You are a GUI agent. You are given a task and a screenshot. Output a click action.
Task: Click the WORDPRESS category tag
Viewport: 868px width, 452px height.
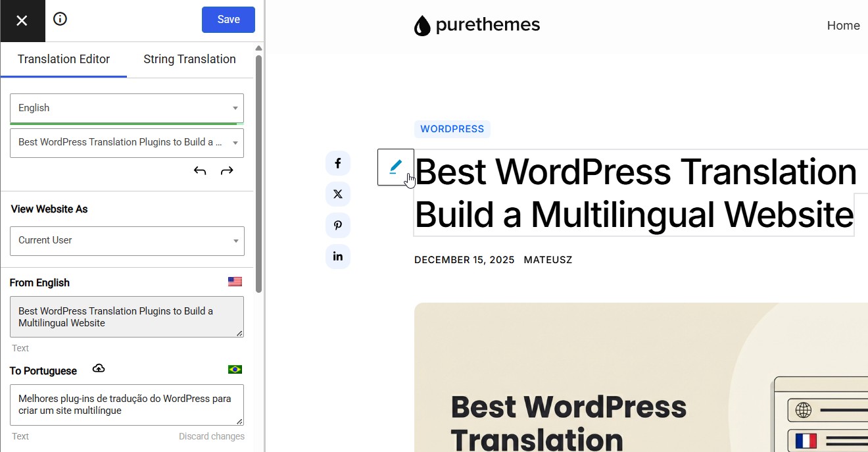[452, 129]
